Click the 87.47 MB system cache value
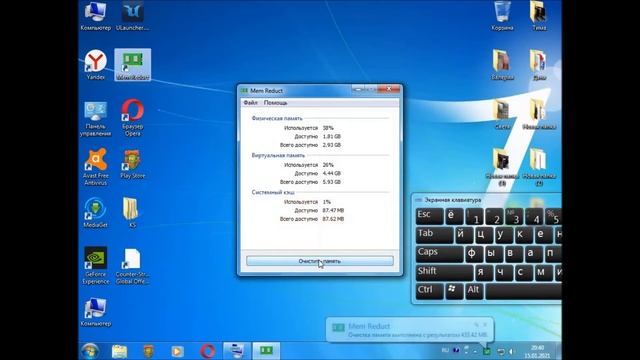640x360 pixels. pos(333,210)
